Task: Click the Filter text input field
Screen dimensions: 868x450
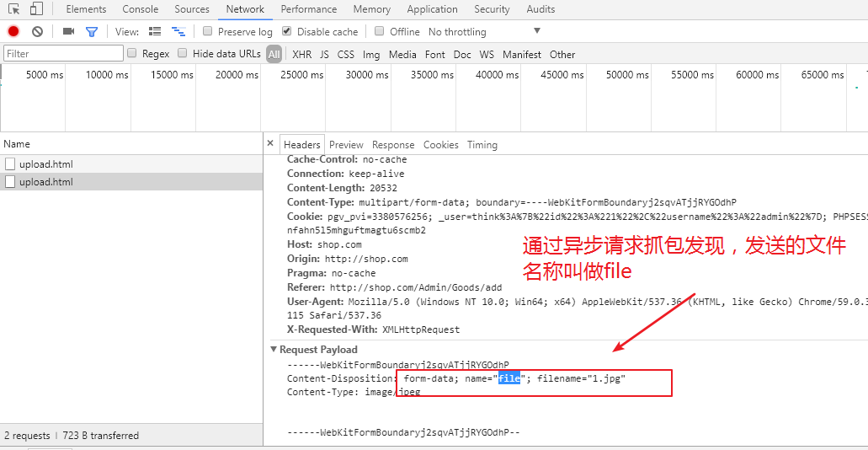Action: click(x=64, y=54)
